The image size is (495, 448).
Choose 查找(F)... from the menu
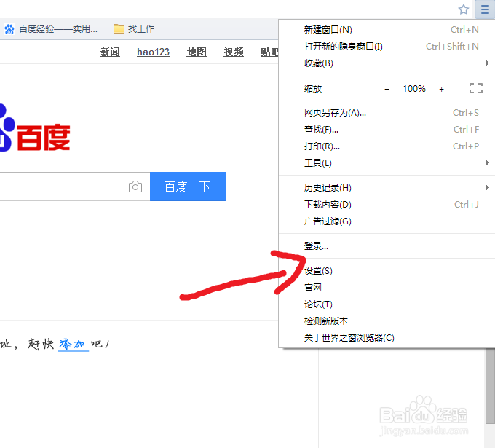tap(387, 130)
